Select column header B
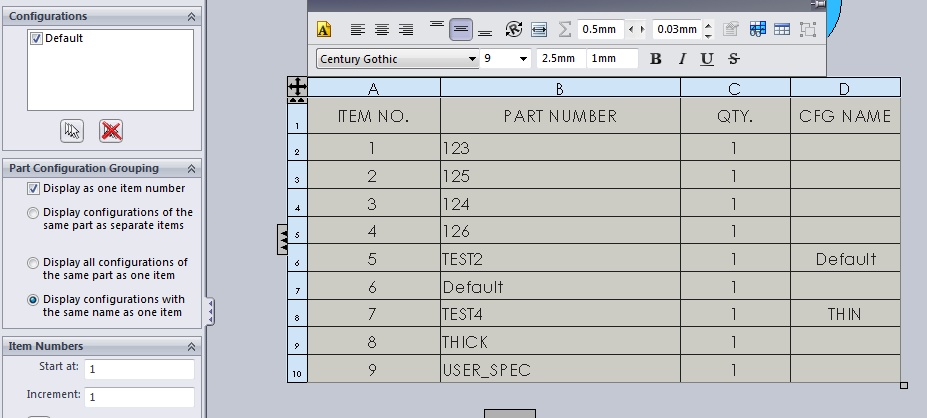Viewport: 927px width, 418px height. (560, 88)
